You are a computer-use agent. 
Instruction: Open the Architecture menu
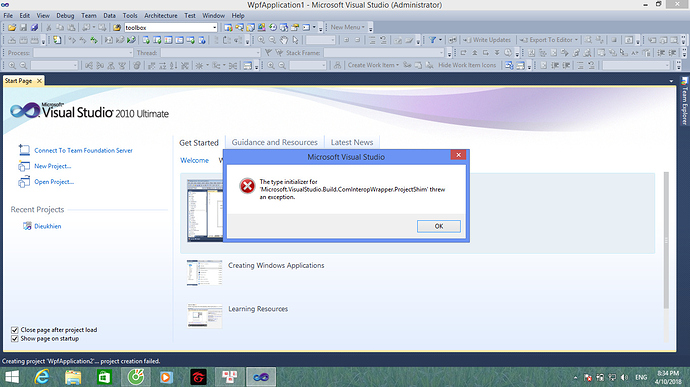tap(161, 15)
